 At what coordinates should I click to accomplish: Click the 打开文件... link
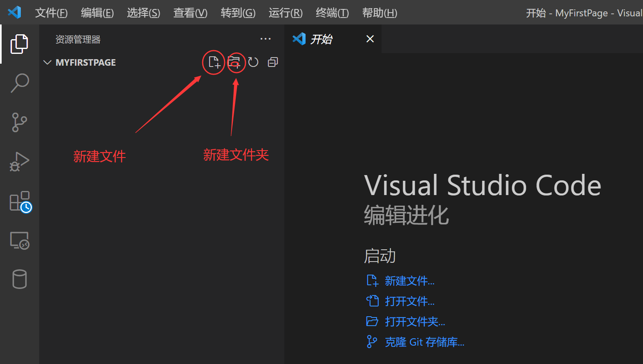[x=410, y=301]
